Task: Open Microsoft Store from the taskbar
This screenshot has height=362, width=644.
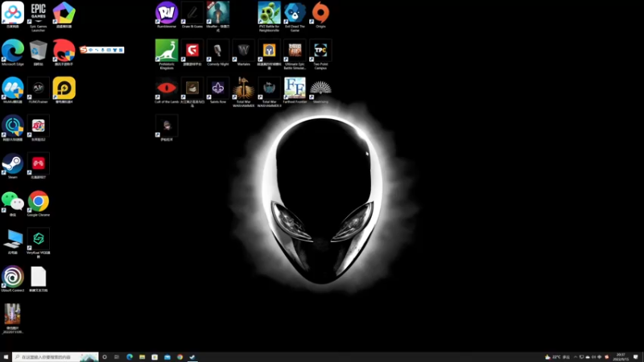Action: click(155, 357)
